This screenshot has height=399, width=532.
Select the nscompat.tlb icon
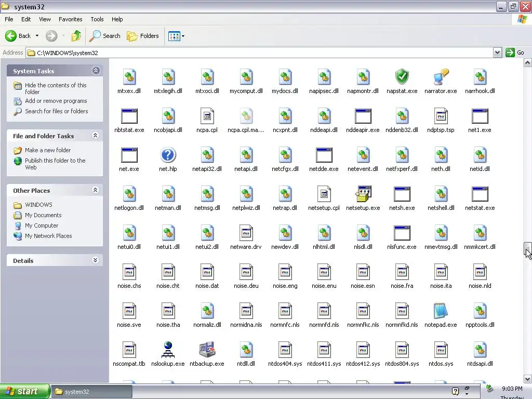pos(129,350)
